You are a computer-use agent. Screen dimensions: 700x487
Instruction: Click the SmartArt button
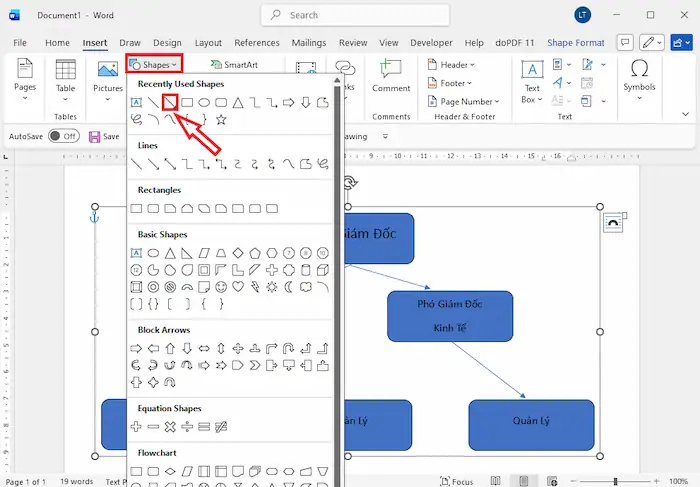pos(234,65)
